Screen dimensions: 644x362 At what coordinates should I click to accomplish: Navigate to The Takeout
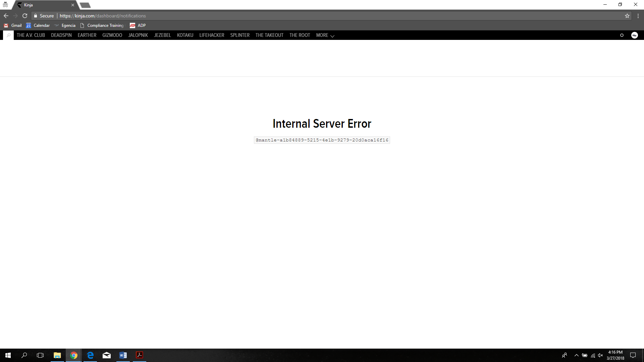click(269, 35)
